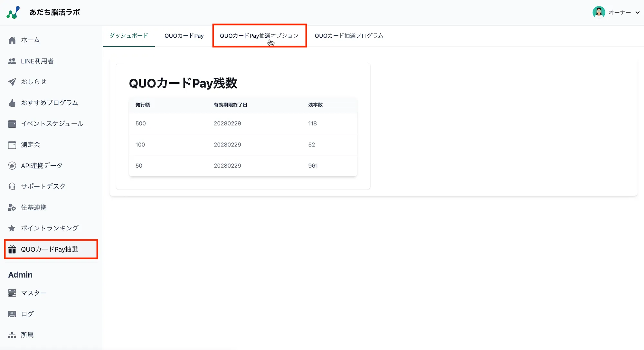The height and width of the screenshot is (350, 644).
Task: Open マスター under the Admin section
Action: point(33,293)
